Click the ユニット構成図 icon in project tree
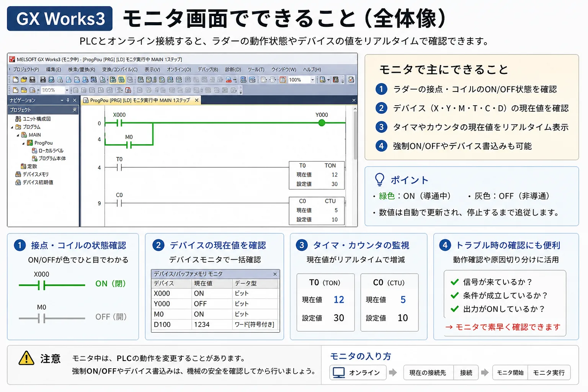 tap(18, 119)
